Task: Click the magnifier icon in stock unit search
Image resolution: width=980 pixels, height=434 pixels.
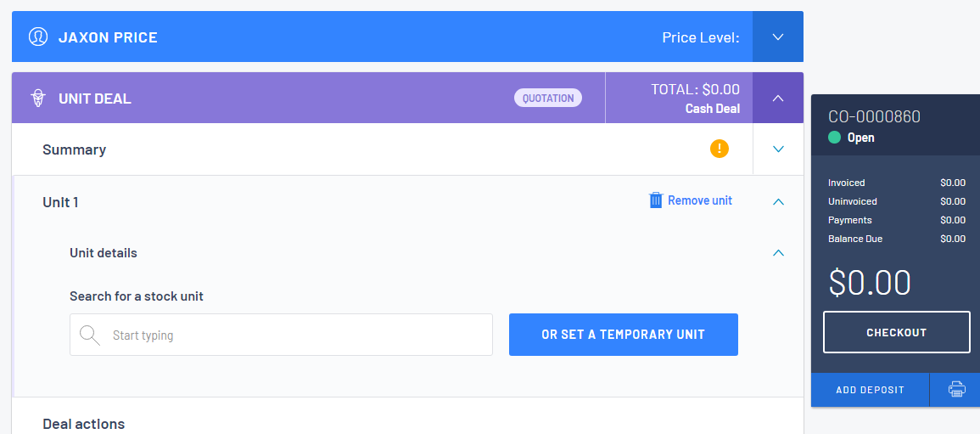Action: tap(90, 335)
